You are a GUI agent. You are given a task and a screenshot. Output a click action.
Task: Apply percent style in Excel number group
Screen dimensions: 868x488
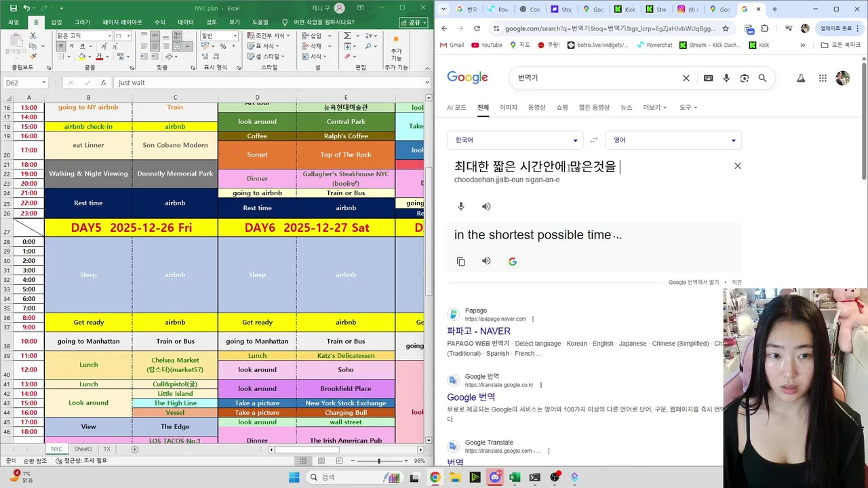tap(223, 46)
